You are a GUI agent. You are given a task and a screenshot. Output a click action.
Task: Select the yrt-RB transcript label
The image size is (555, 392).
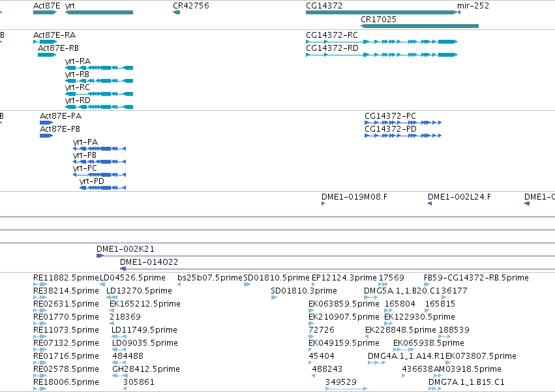pyautogui.click(x=77, y=74)
